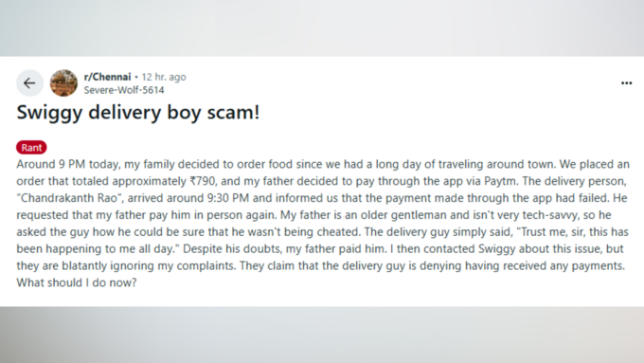Click 'What should I do now?' sentence
Screen dimensions: 644x363
tap(77, 282)
